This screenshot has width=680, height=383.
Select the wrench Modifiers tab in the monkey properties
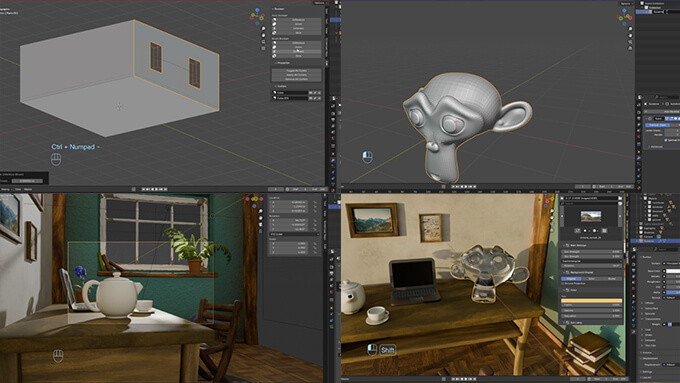click(638, 159)
